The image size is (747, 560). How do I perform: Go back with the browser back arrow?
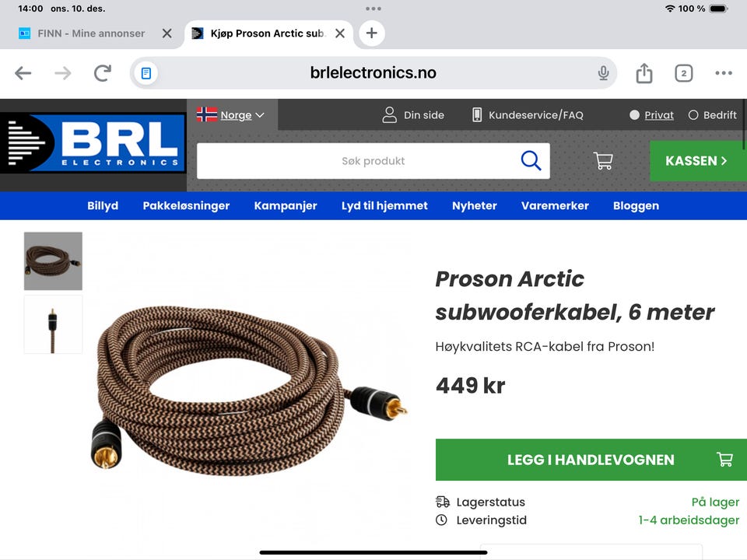(x=23, y=73)
